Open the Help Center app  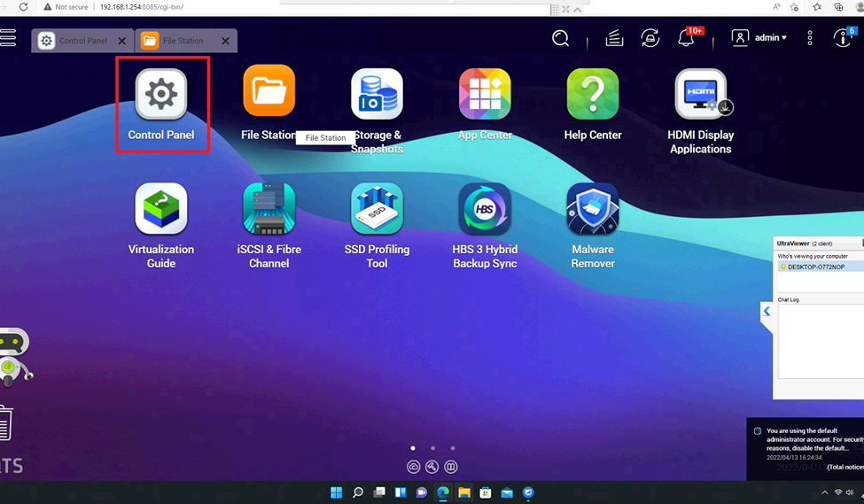593,94
